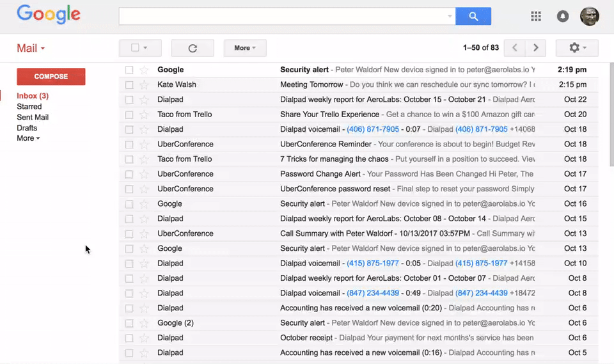Star the Share Your Trello Experience email
The image size is (614, 364).
click(x=144, y=115)
